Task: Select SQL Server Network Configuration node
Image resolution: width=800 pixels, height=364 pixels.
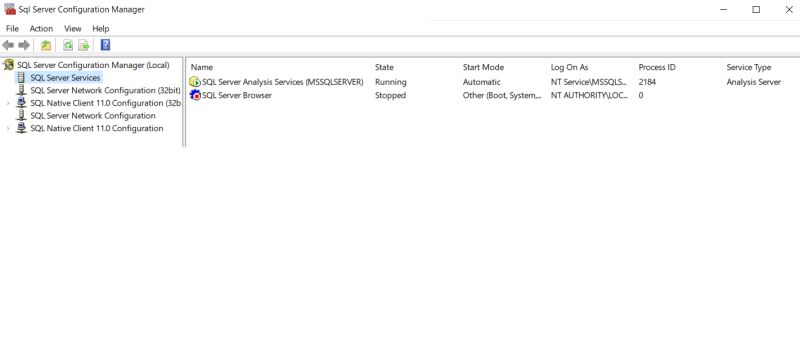Action: 93,116
